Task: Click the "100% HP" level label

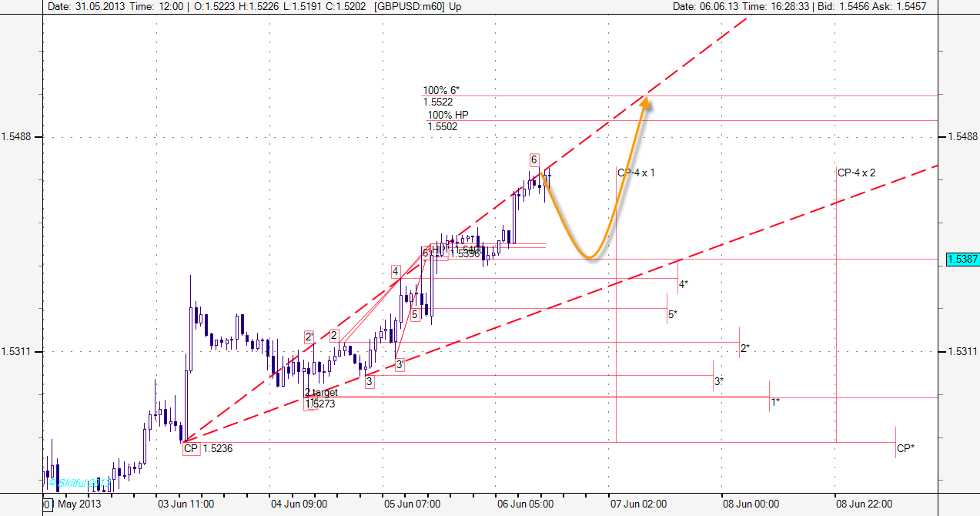Action: (x=448, y=116)
